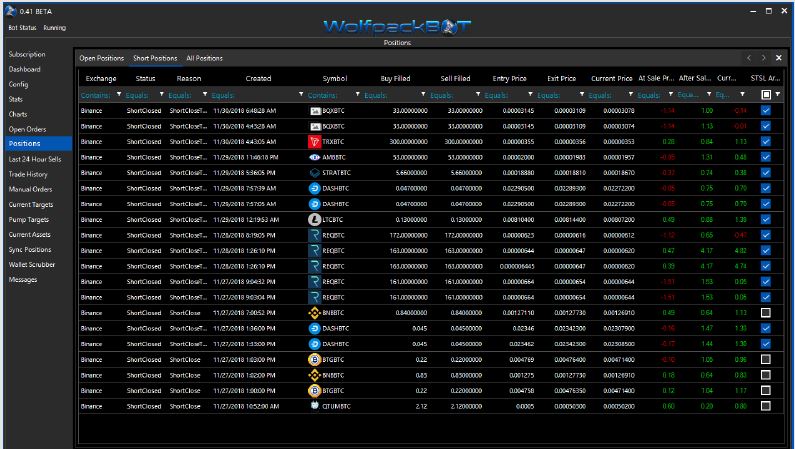This screenshot has height=449, width=795.
Task: Open the Reason column filter funnel
Action: point(205,94)
